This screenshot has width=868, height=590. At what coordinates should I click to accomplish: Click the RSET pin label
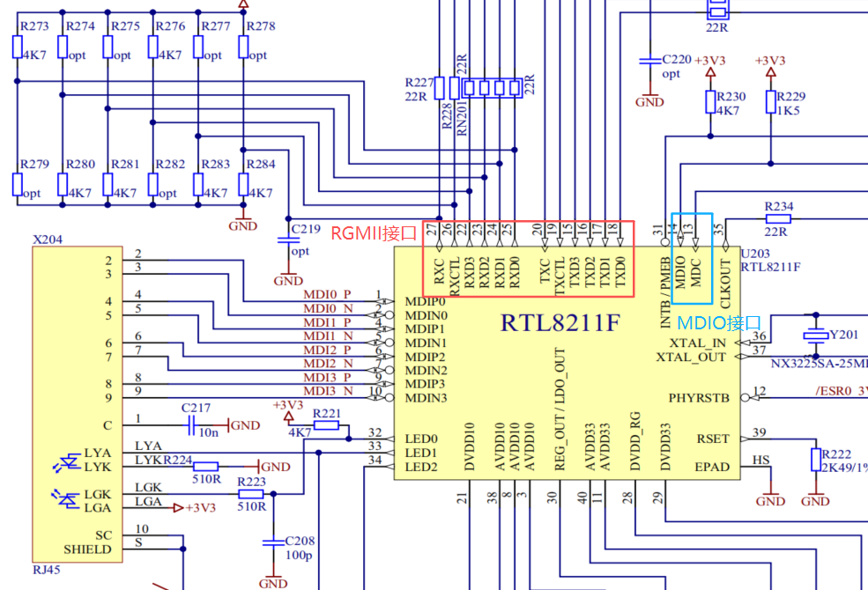tap(711, 439)
